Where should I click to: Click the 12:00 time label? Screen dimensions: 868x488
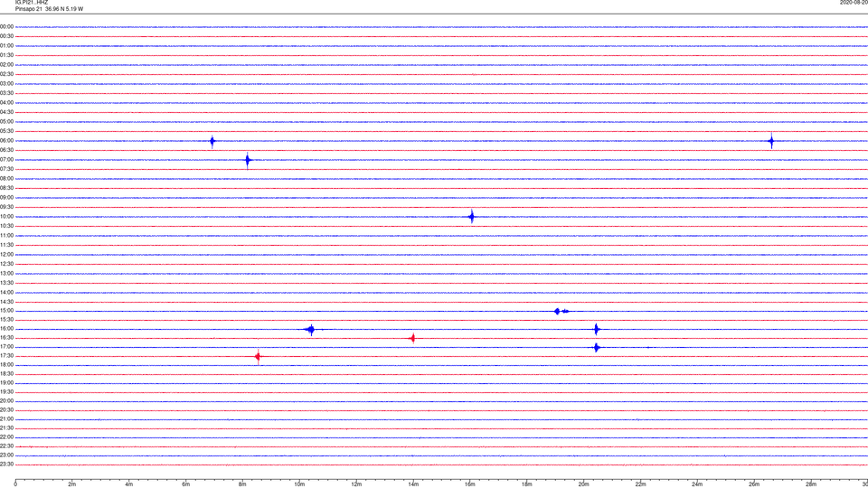(x=6, y=255)
